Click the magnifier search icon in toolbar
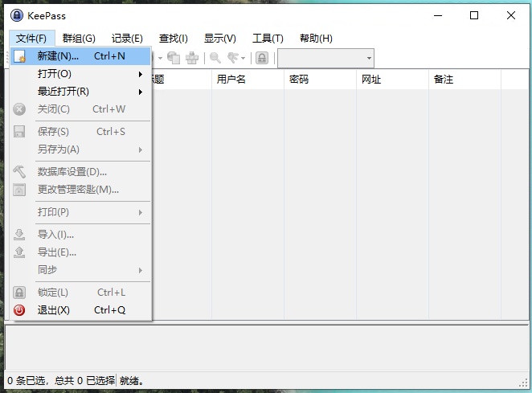 click(x=215, y=58)
